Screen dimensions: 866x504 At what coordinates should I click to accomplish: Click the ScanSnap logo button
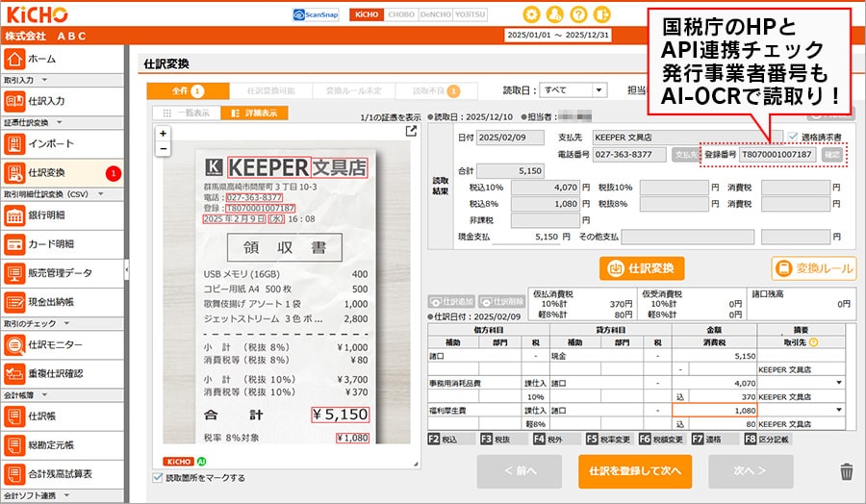tap(317, 14)
